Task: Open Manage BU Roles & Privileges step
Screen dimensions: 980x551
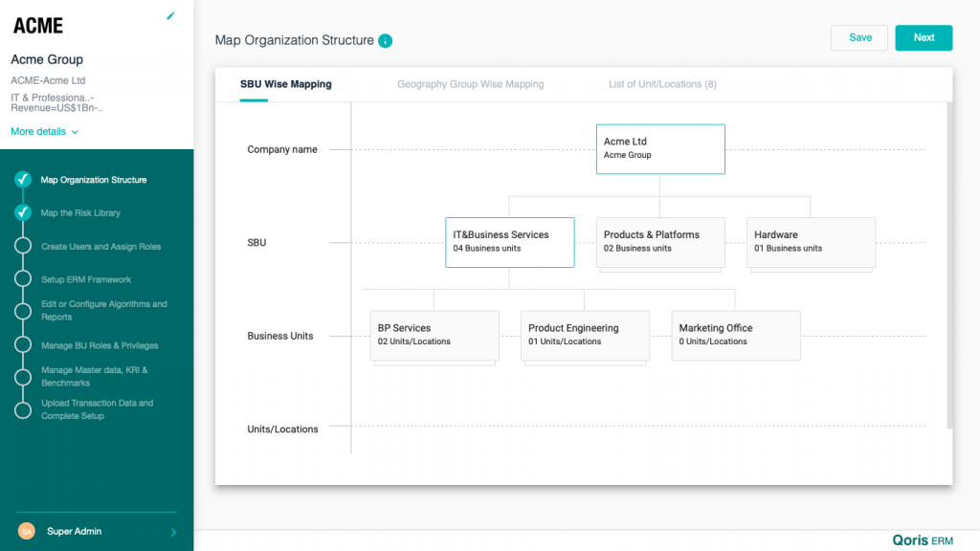Action: coord(100,345)
